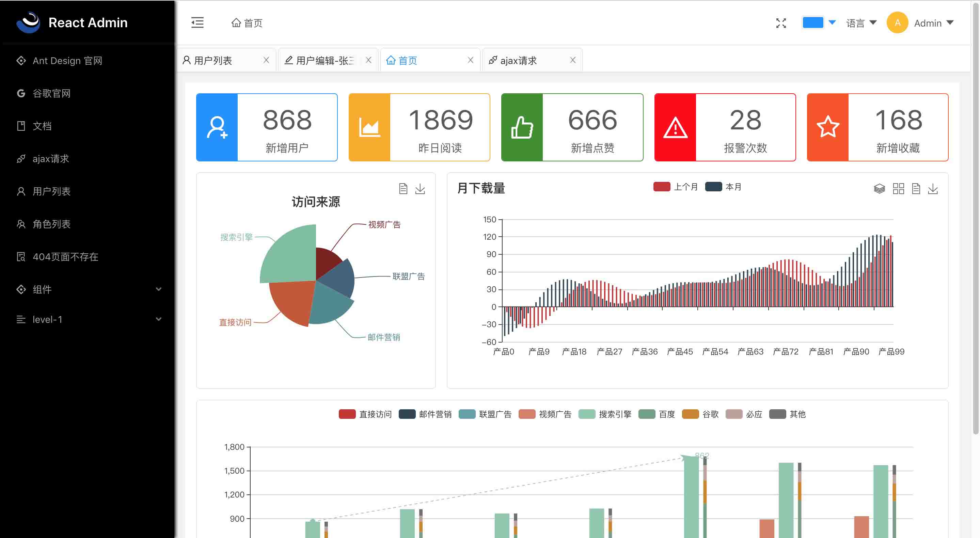This screenshot has height=538, width=980.
Task: Open data view of 月下载量 chart
Action: [x=916, y=189]
